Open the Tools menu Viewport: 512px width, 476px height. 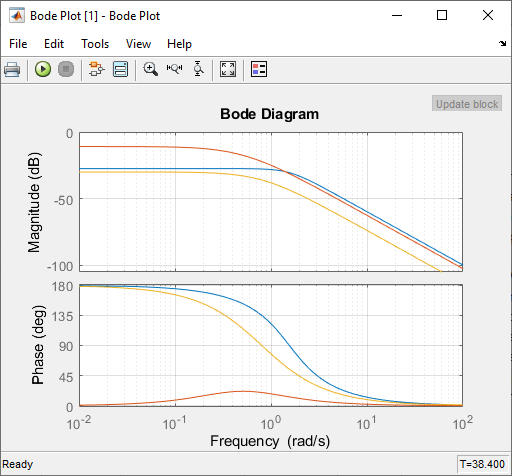[x=95, y=44]
